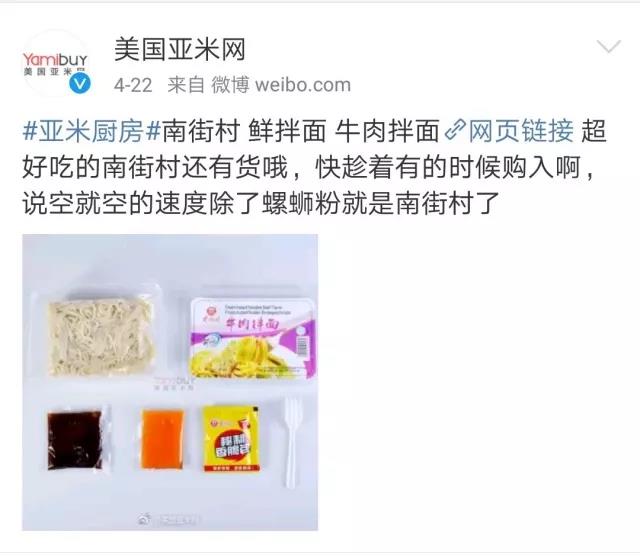The height and width of the screenshot is (557, 640).
Task: Tap the 牛肉拌面 box in photo
Action: (253, 338)
